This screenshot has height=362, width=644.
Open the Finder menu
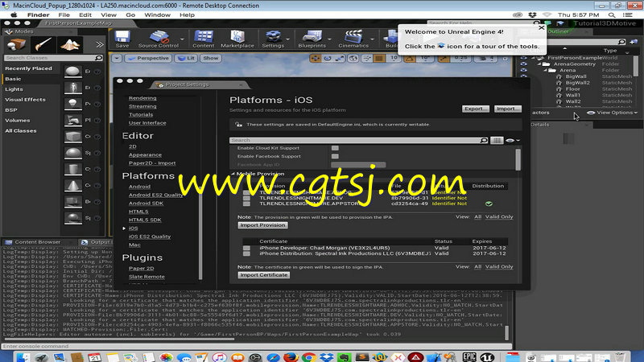[x=38, y=14]
